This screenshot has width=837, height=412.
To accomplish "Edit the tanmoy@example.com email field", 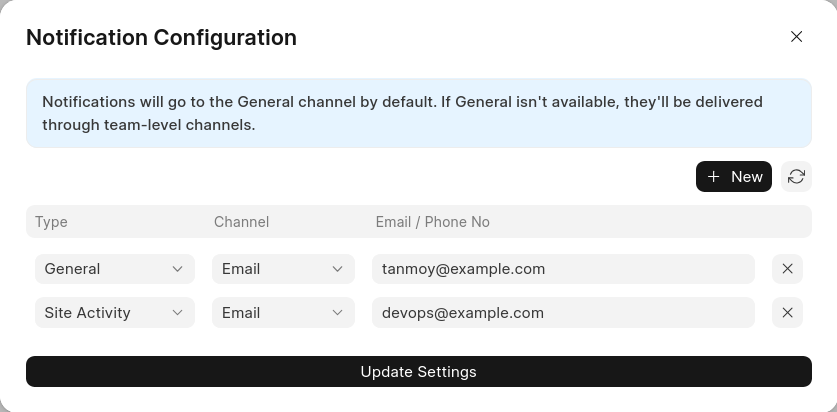I will point(562,269).
